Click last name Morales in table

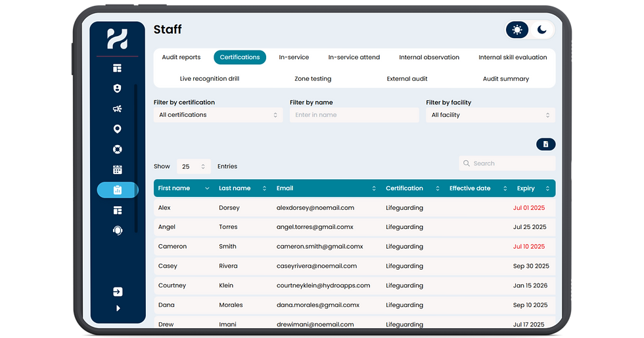pos(231,305)
